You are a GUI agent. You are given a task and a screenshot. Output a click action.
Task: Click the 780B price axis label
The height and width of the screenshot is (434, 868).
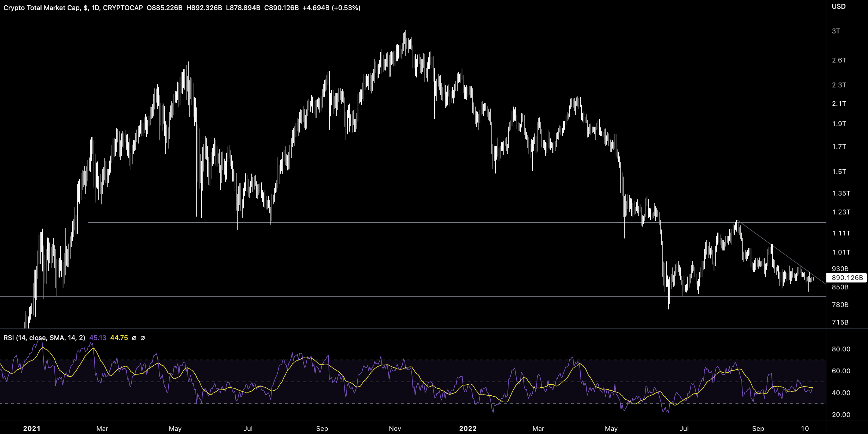point(840,305)
